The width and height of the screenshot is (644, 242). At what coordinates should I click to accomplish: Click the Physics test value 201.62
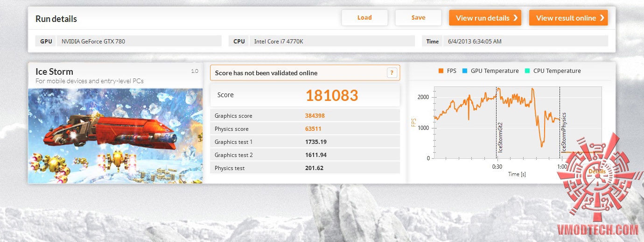(x=314, y=168)
